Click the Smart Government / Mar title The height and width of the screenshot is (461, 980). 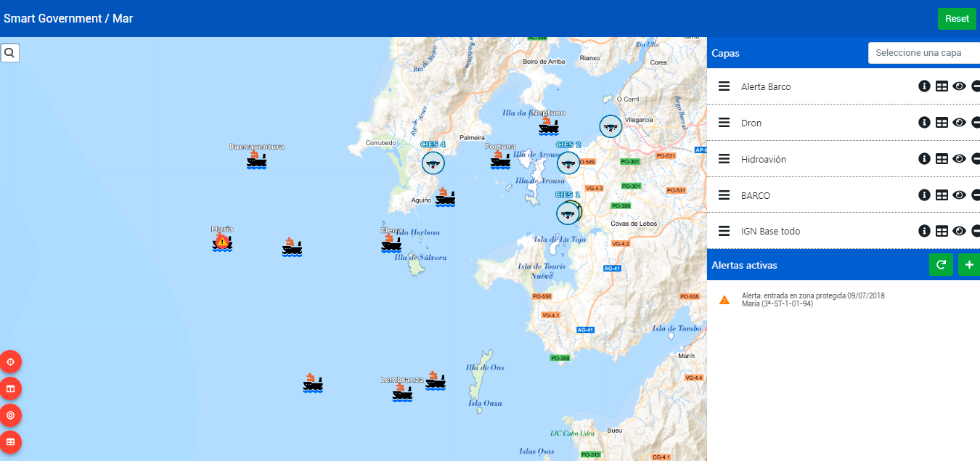(x=68, y=18)
